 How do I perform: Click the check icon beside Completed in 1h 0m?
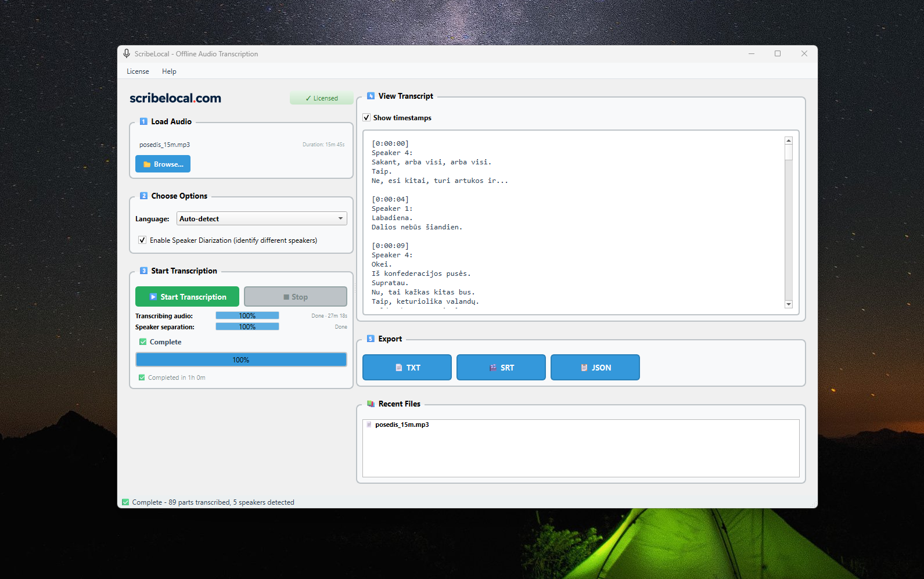142,377
